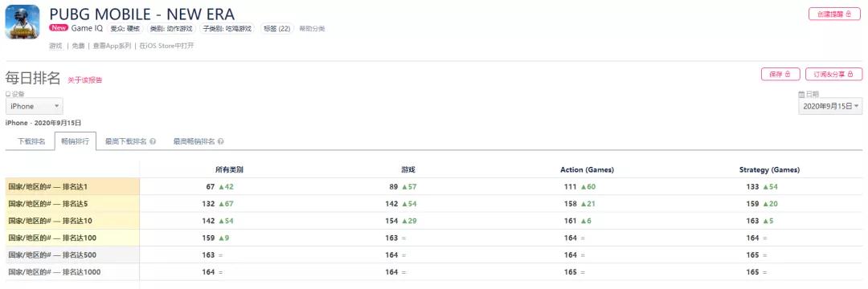This screenshot has width=868, height=289.
Task: Click the 89 ▲57 cell
Action: point(403,187)
